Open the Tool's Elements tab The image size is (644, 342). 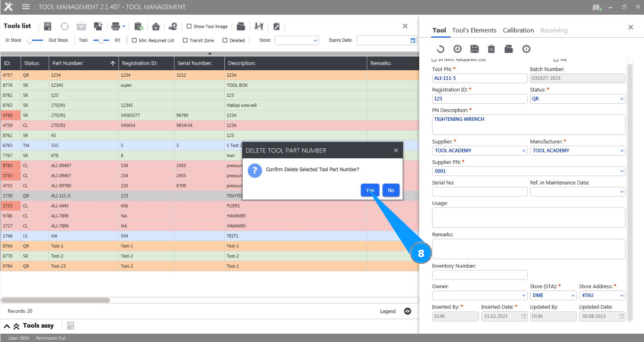(x=474, y=30)
